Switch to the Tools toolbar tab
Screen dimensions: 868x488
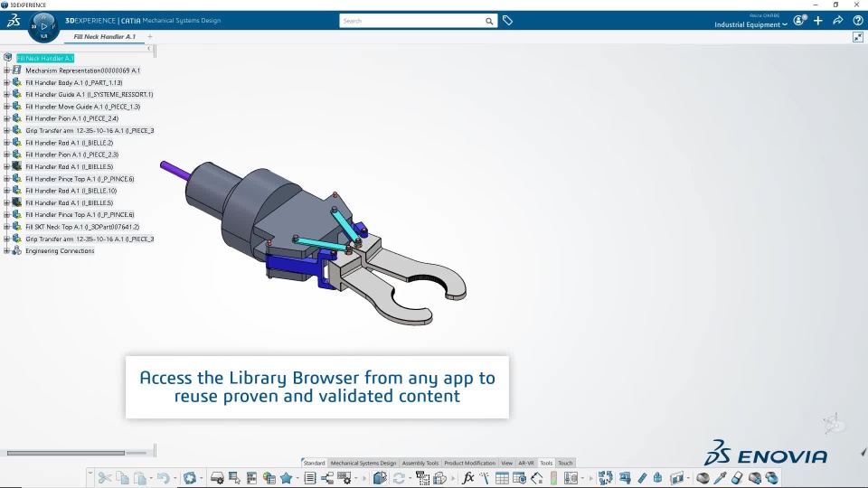point(546,463)
